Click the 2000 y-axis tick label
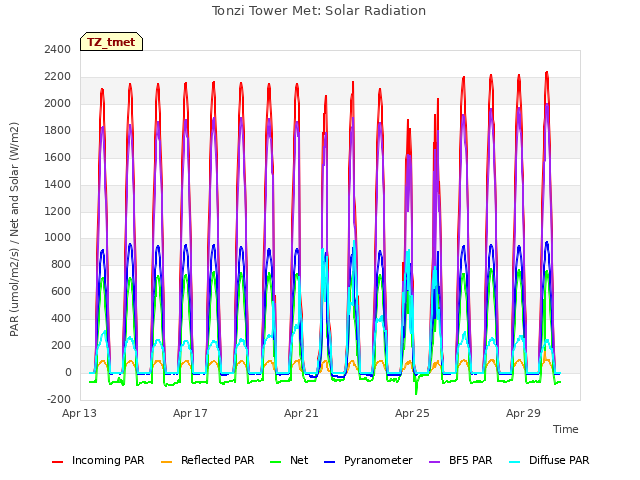This screenshot has height=480, width=640. point(58,103)
